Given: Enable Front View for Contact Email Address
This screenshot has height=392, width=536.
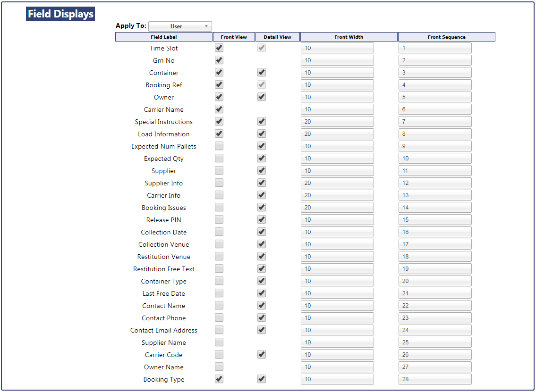Looking at the screenshot, I should [x=219, y=330].
